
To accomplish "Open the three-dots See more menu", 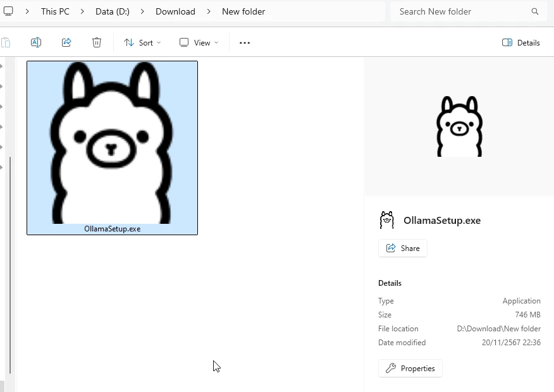I will (x=245, y=42).
